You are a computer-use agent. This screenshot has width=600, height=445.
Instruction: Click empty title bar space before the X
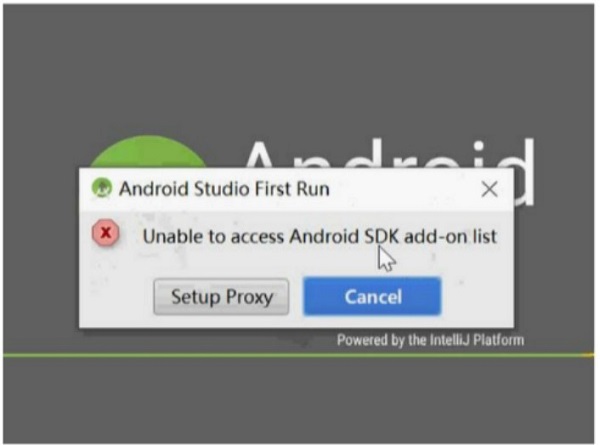click(404, 189)
